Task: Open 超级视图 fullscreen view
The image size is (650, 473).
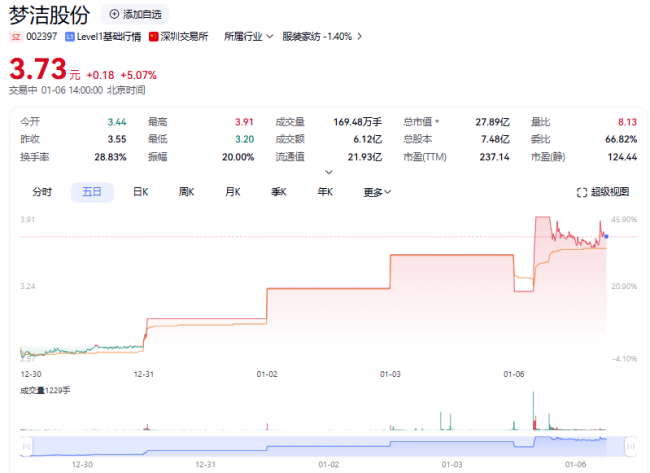Action: tap(603, 192)
